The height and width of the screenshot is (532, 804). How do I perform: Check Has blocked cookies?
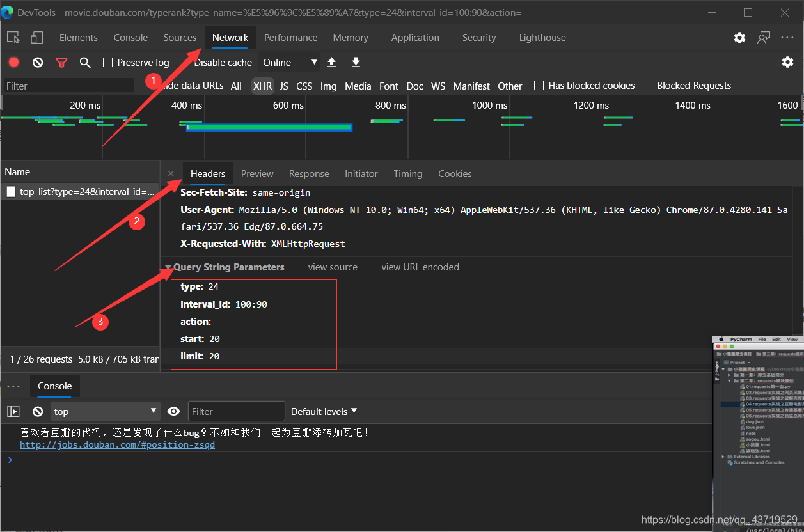[x=539, y=85]
